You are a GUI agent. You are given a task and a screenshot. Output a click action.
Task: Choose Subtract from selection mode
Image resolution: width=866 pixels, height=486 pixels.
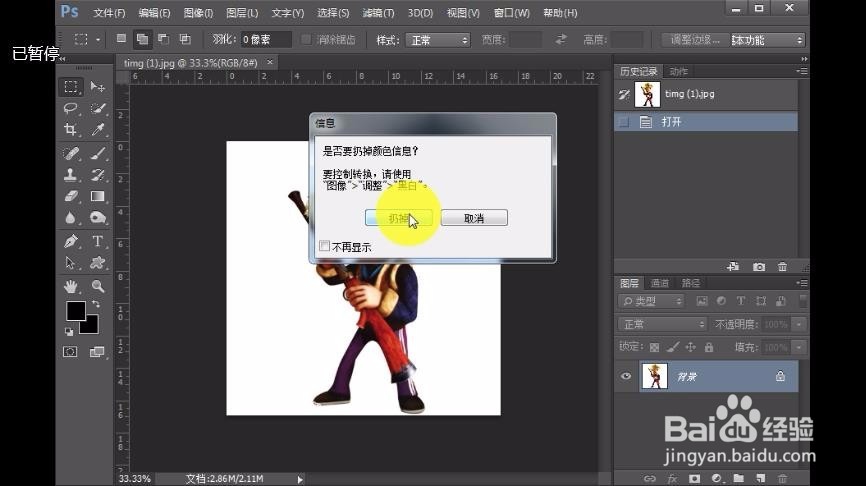163,39
